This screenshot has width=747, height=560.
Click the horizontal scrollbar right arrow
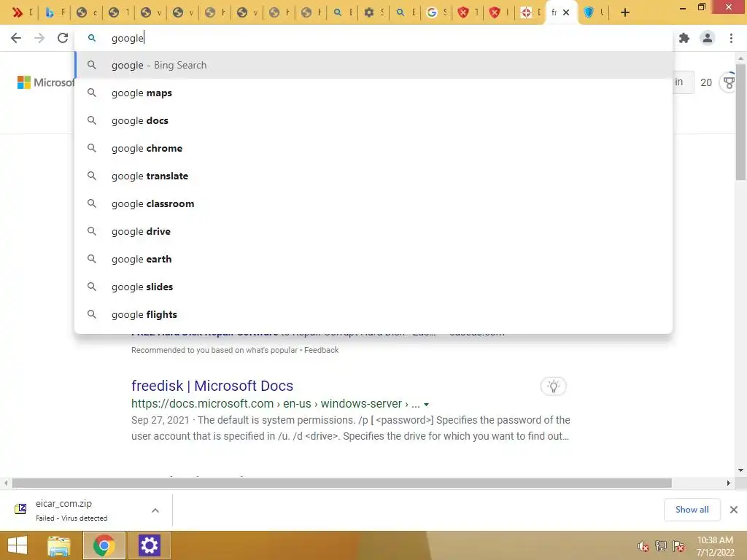pyautogui.click(x=729, y=483)
